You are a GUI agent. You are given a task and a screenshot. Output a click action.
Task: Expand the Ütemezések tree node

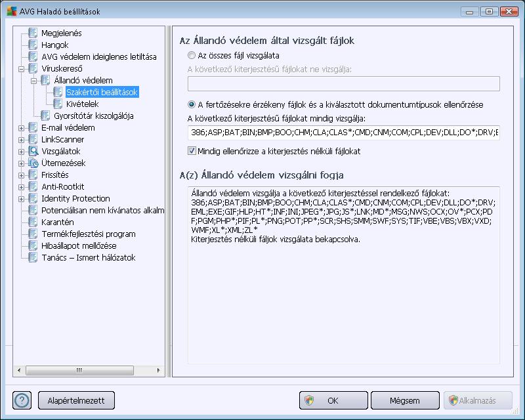pos(22,163)
